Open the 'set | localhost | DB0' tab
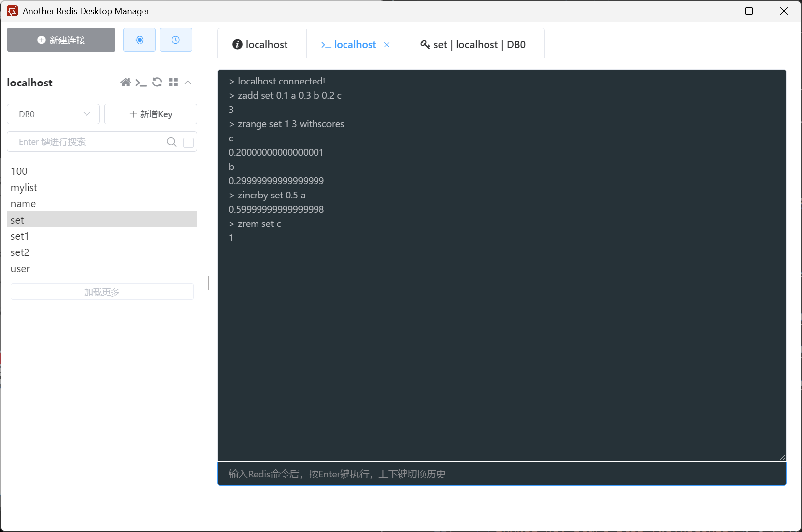The width and height of the screenshot is (802, 532). (x=473, y=45)
